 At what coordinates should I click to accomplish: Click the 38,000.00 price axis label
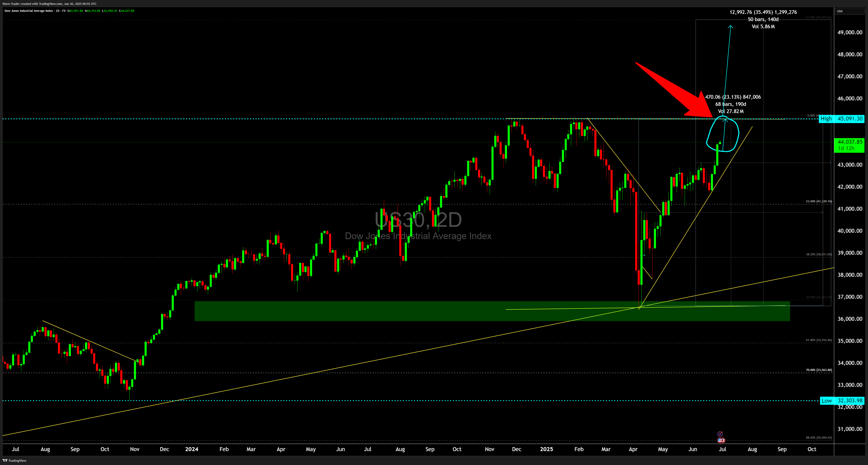(x=850, y=275)
